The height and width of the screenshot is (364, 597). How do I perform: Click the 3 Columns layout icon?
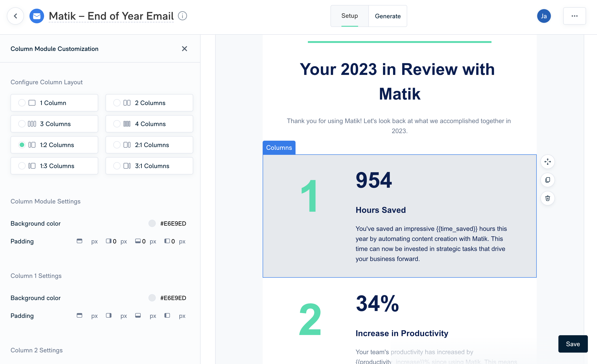[x=32, y=124]
